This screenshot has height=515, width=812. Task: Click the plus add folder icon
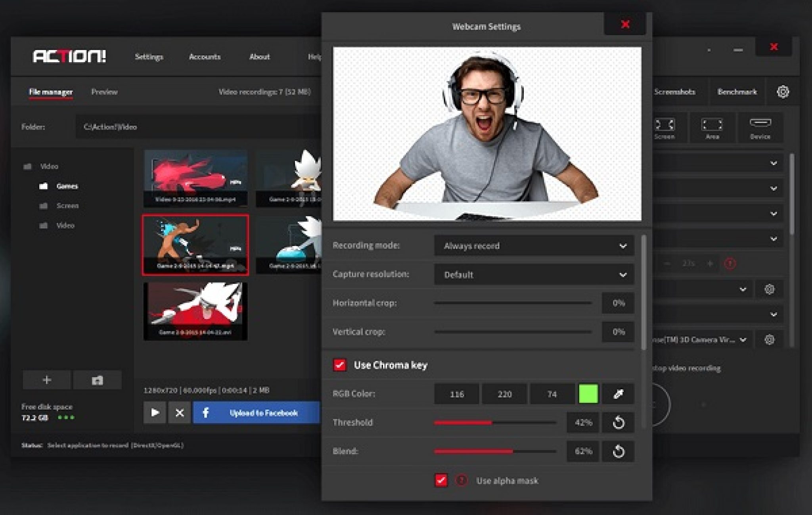click(47, 380)
